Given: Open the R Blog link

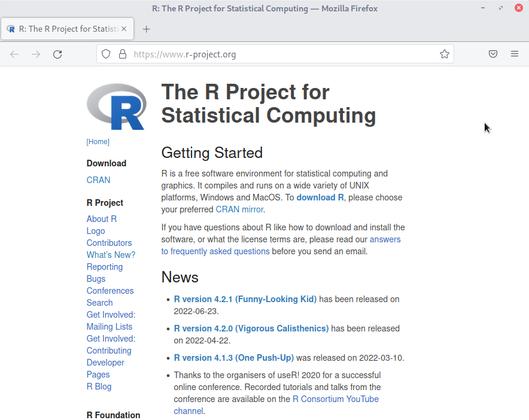Looking at the screenshot, I should click(x=99, y=386).
